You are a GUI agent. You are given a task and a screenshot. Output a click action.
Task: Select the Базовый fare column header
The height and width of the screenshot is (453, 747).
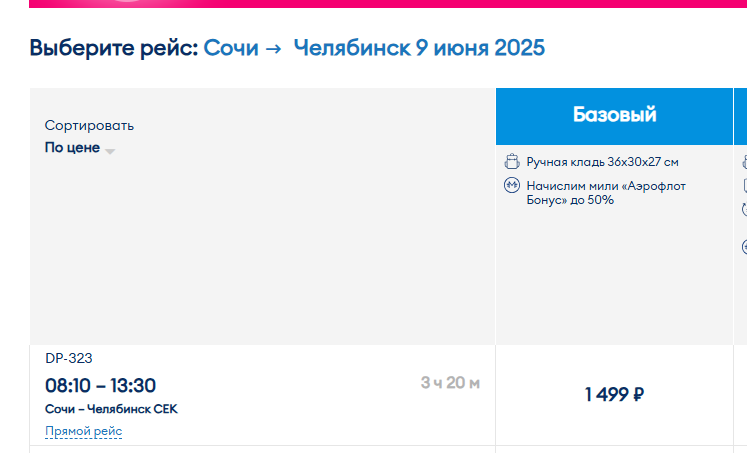614,116
